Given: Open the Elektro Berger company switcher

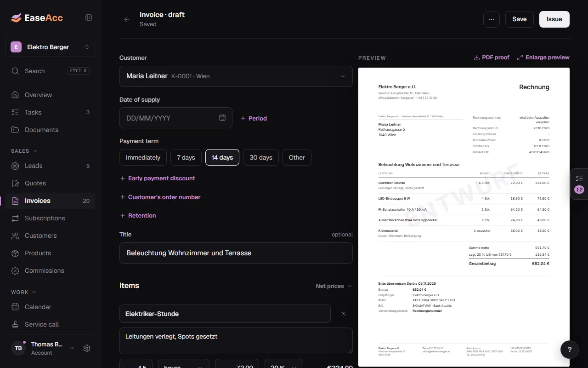Looking at the screenshot, I should (51, 47).
